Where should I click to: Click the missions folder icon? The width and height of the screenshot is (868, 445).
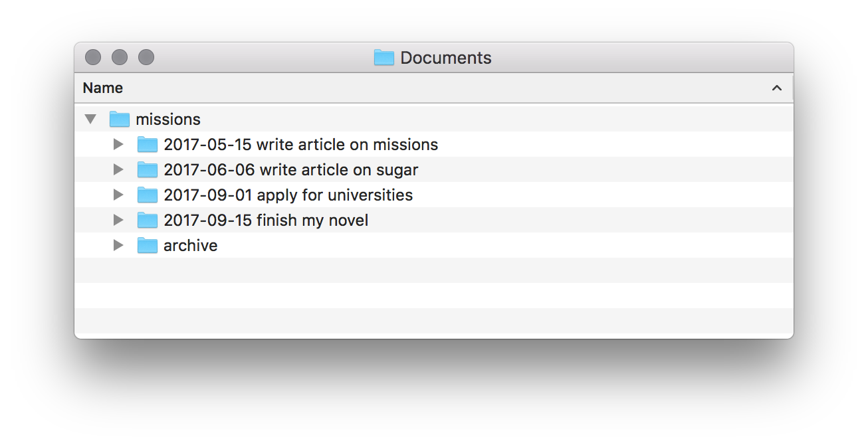(119, 120)
